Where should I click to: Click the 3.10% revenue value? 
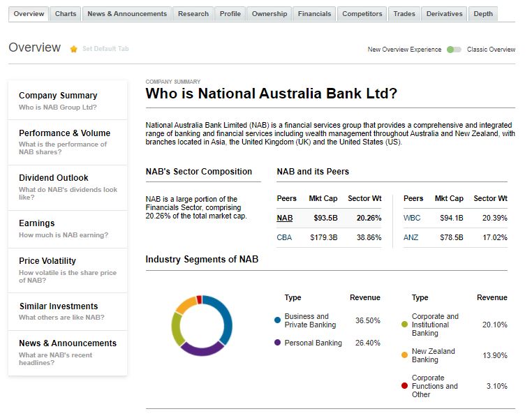(x=496, y=386)
